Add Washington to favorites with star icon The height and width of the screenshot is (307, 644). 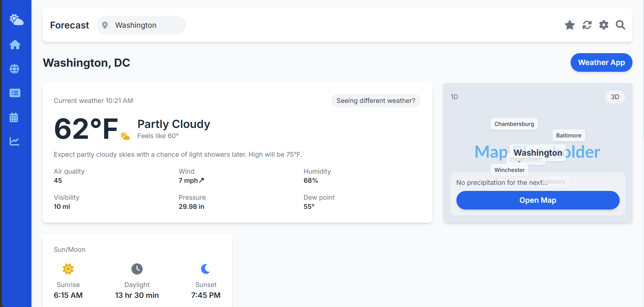tap(570, 25)
